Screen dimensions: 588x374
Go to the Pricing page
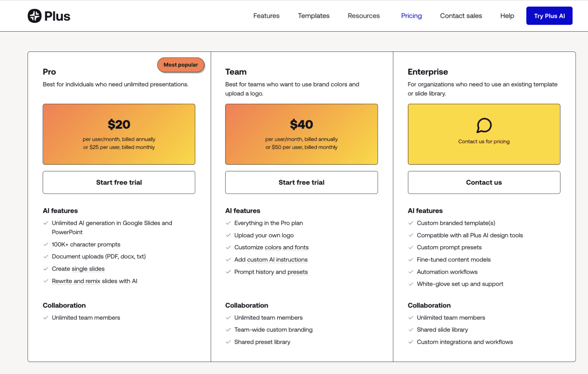412,16
